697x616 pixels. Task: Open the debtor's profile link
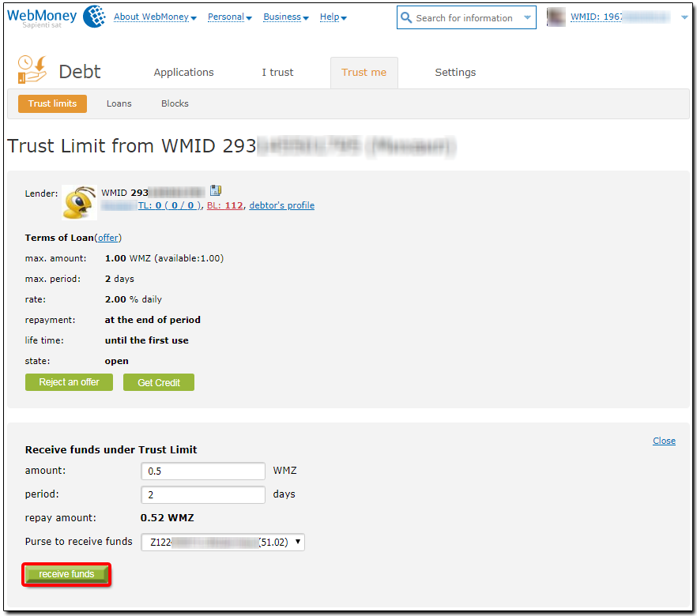(282, 205)
